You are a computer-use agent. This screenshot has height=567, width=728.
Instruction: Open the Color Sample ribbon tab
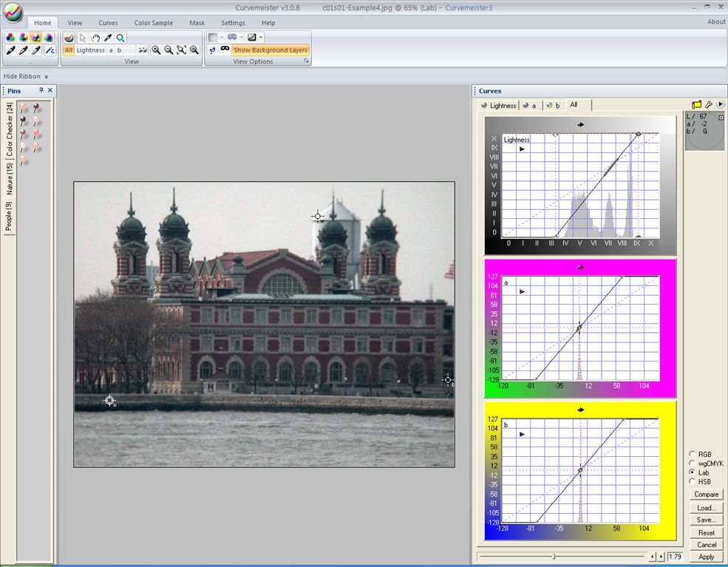click(154, 22)
